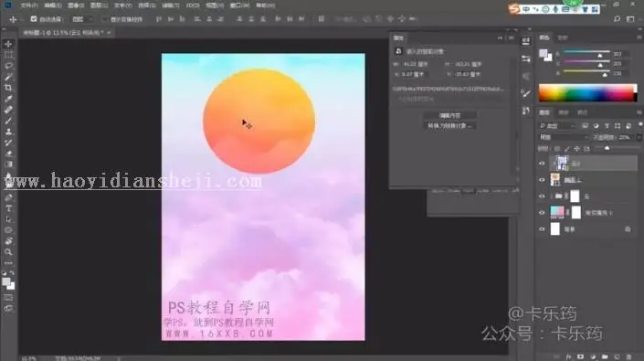Select the Gradient tool

(8, 165)
